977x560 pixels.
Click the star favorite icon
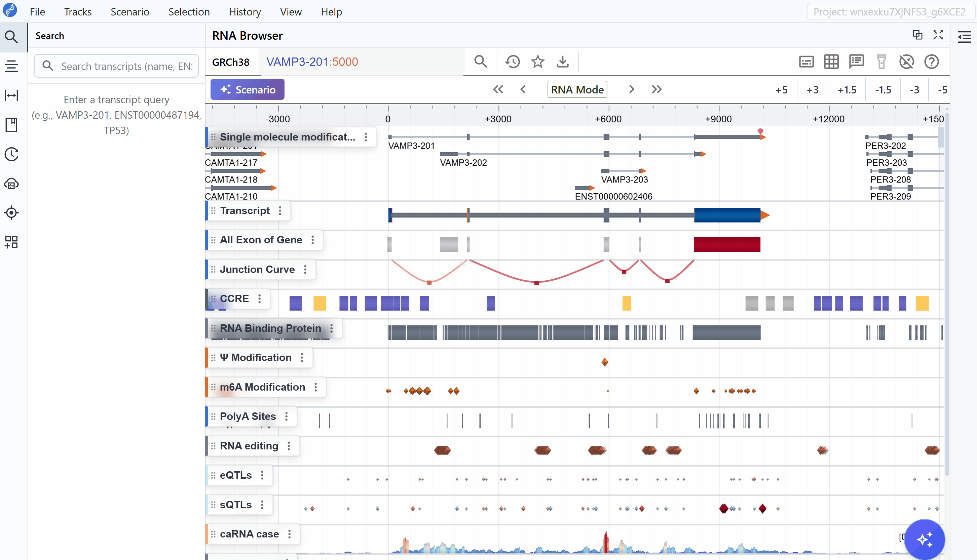coord(537,62)
